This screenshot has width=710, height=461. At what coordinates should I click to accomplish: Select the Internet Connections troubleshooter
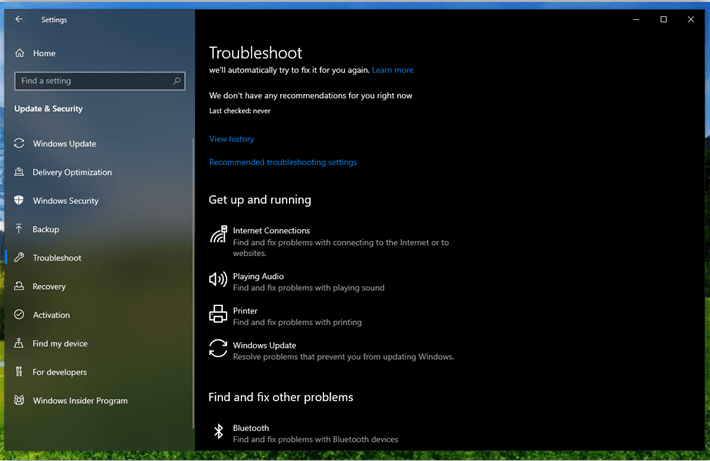point(271,231)
